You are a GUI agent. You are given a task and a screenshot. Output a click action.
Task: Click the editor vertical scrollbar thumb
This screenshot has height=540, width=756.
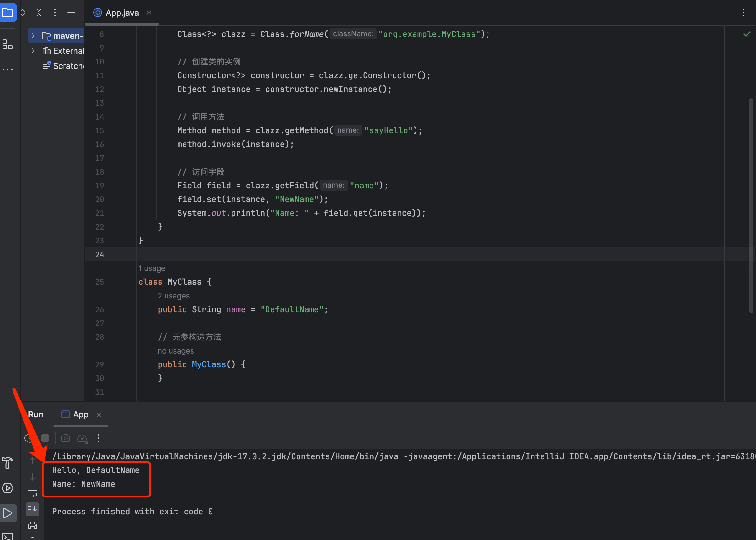click(751, 205)
